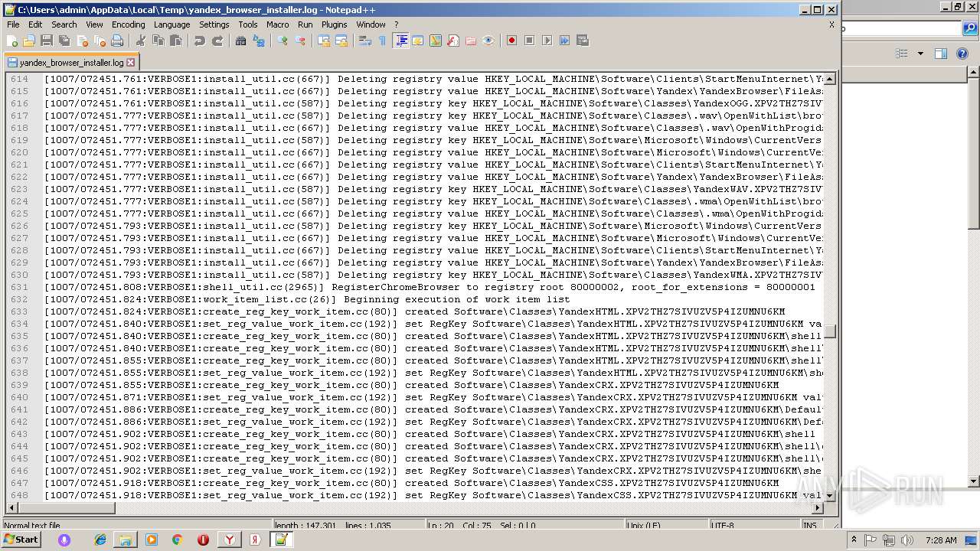This screenshot has width=980, height=551.
Task: Paste clipboard using the Paste toolbar icon
Action: [x=175, y=41]
